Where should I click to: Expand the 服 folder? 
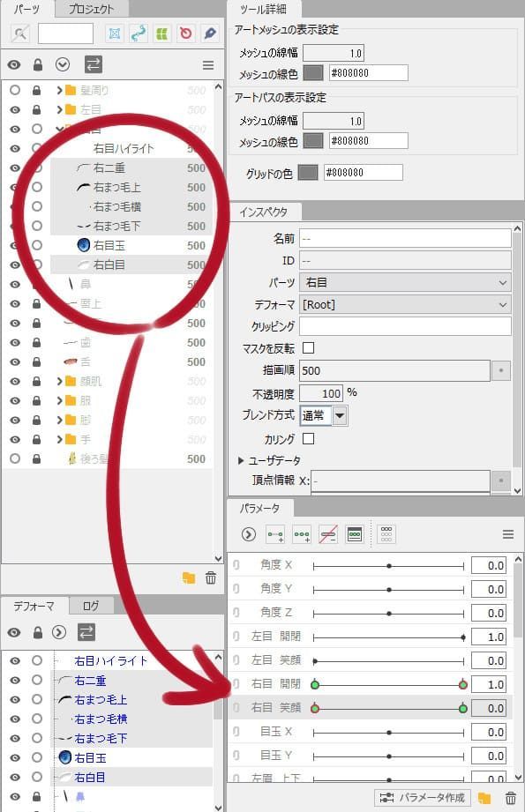click(59, 401)
